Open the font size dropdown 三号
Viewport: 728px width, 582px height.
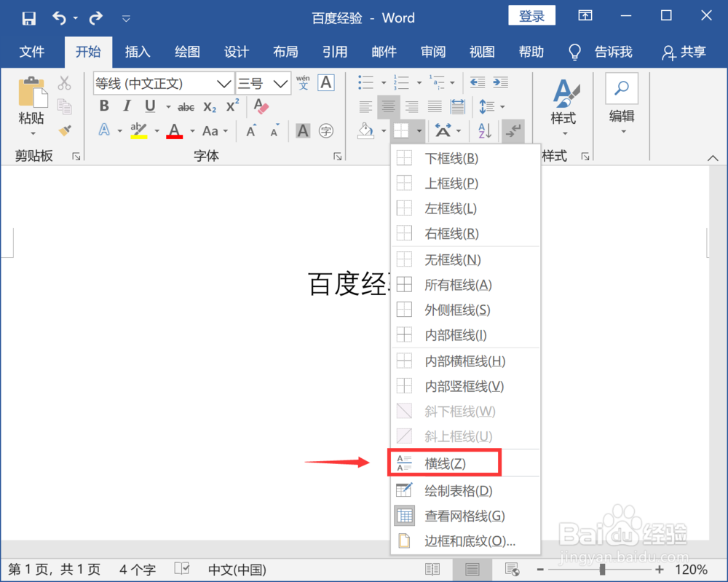click(280, 84)
